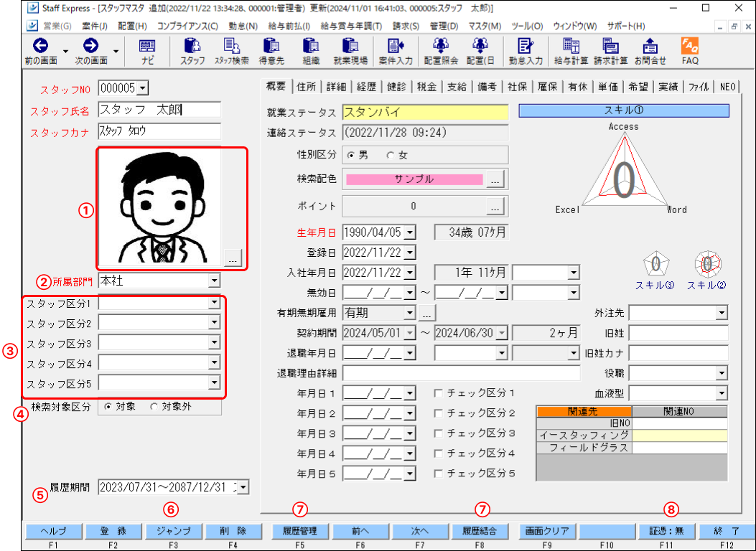
Task: Go forward with the 次の画面 arrow icon
Action: point(90,46)
